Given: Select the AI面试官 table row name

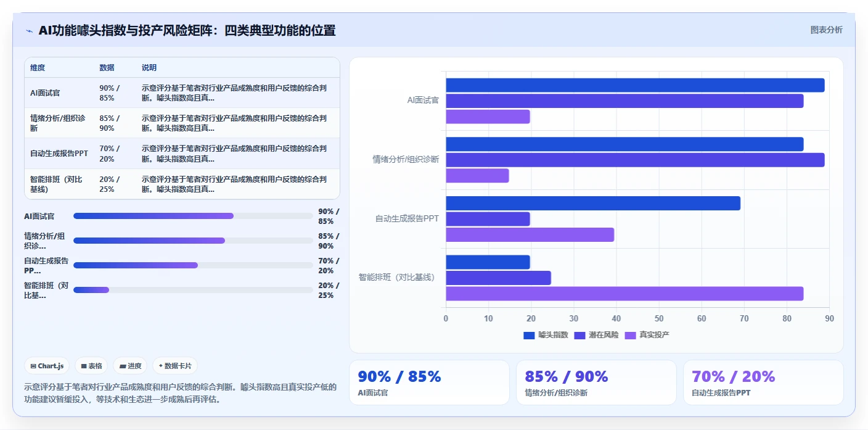Looking at the screenshot, I should [45, 93].
